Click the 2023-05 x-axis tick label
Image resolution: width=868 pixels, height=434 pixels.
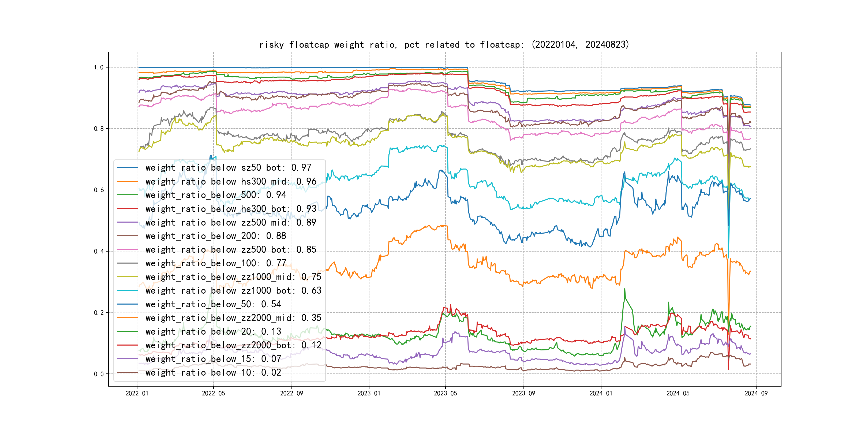click(x=445, y=393)
